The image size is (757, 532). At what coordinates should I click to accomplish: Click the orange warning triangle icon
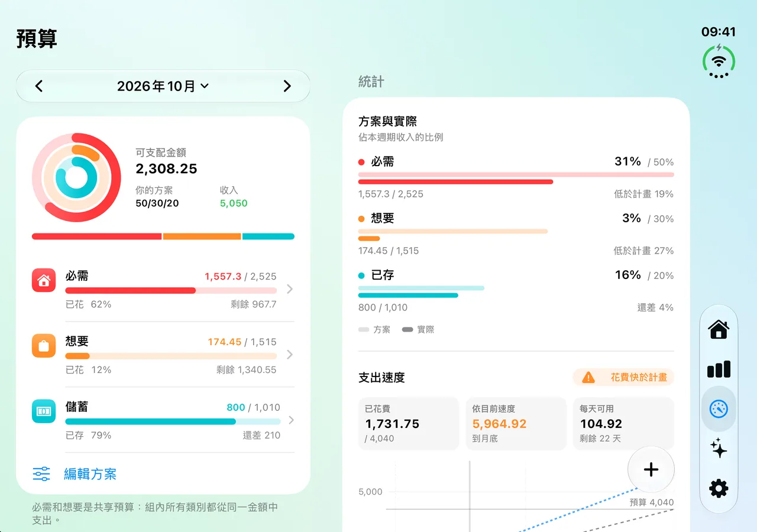coord(588,377)
